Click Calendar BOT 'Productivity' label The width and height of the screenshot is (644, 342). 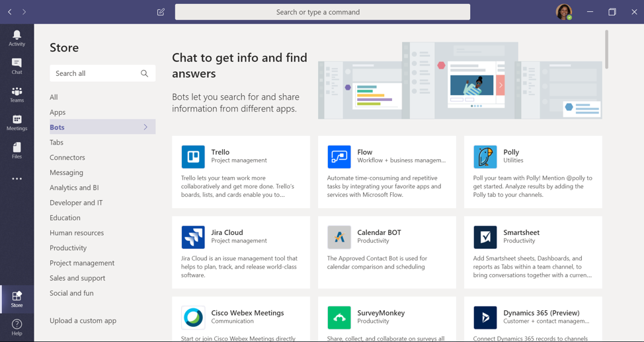pyautogui.click(x=373, y=241)
